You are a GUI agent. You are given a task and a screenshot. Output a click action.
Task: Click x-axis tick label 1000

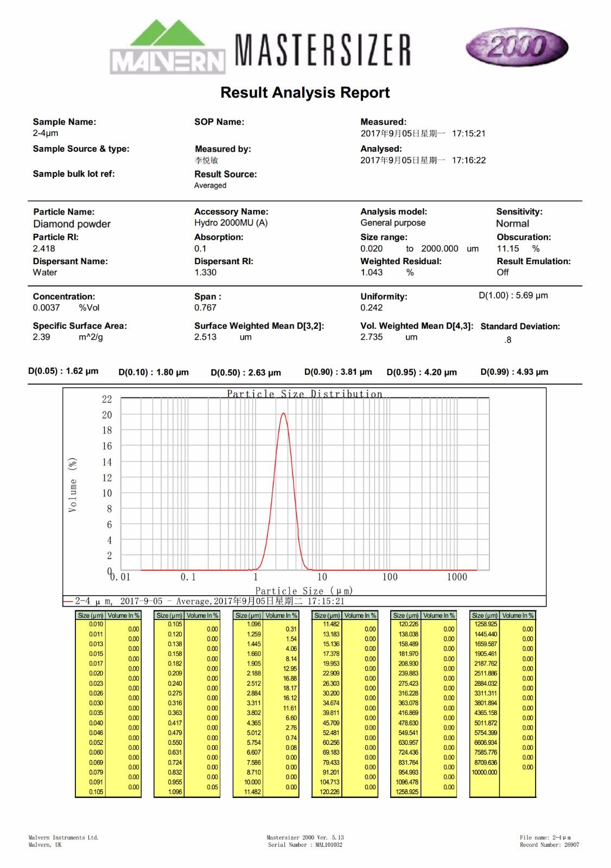click(457, 577)
